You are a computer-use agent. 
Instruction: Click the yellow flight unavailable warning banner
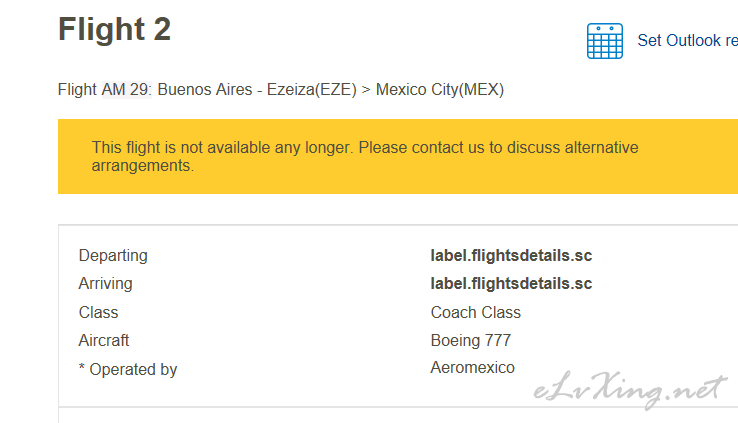coord(398,156)
